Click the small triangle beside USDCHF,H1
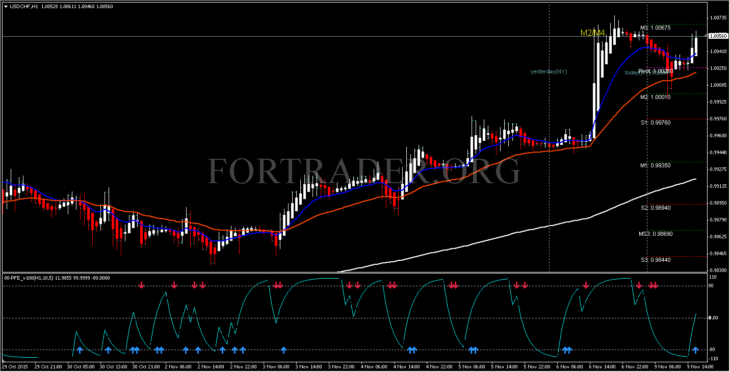This screenshot has width=730, height=372. (6, 7)
